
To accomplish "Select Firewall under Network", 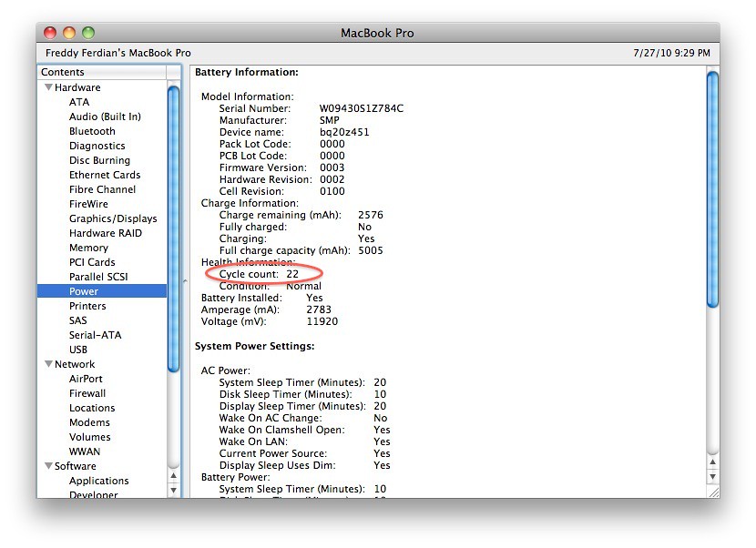I will 87,393.
